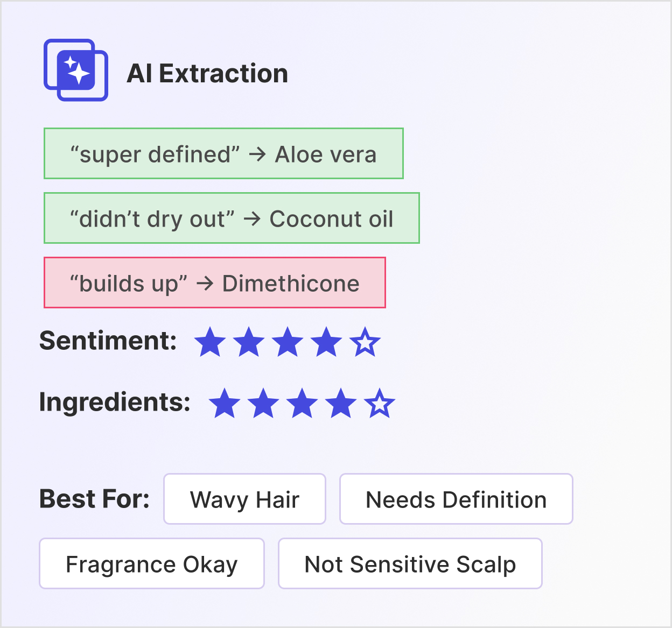Click the "super defined" Aloe vera extraction
The image size is (672, 628).
coord(223,153)
